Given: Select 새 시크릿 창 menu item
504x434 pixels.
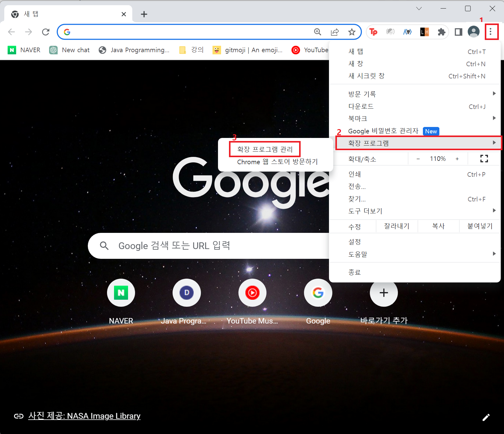Looking at the screenshot, I should 415,76.
